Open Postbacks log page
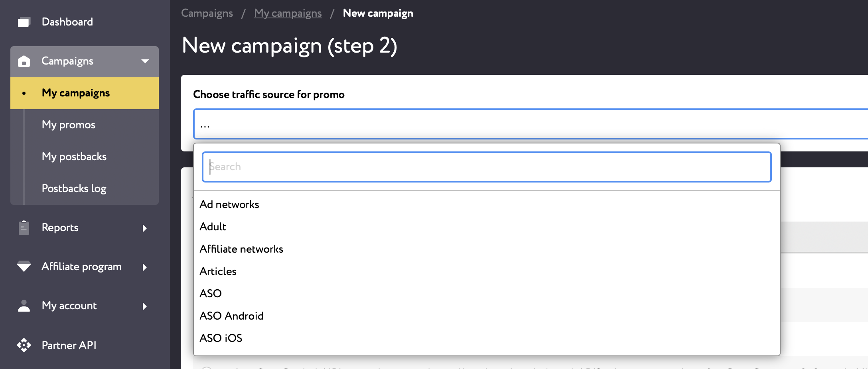The height and width of the screenshot is (369, 868). click(x=74, y=188)
